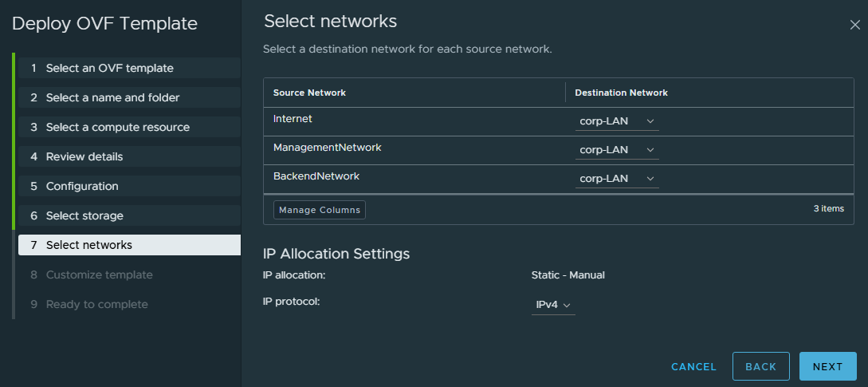Viewport: 868px width, 387px height.
Task: Open destination network dropdown for Internet
Action: (616, 121)
